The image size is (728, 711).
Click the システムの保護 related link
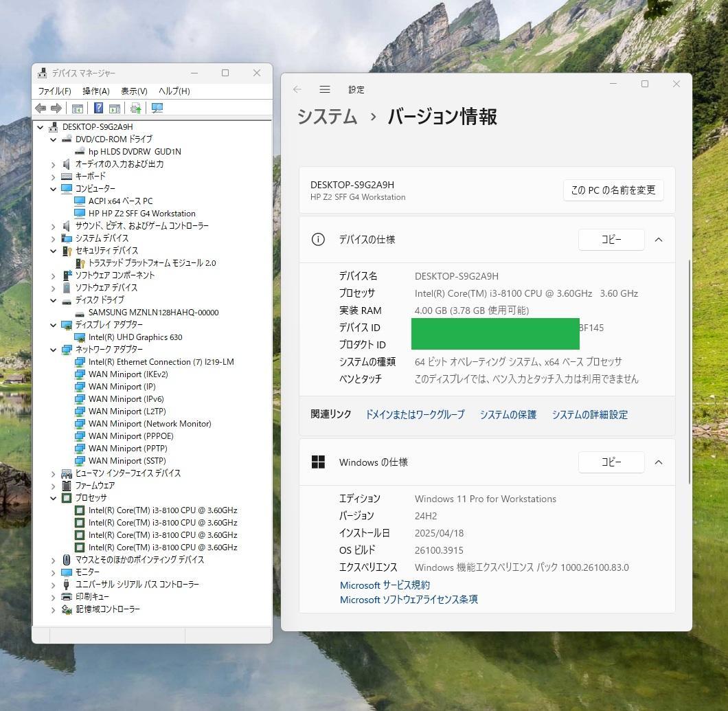pos(508,414)
